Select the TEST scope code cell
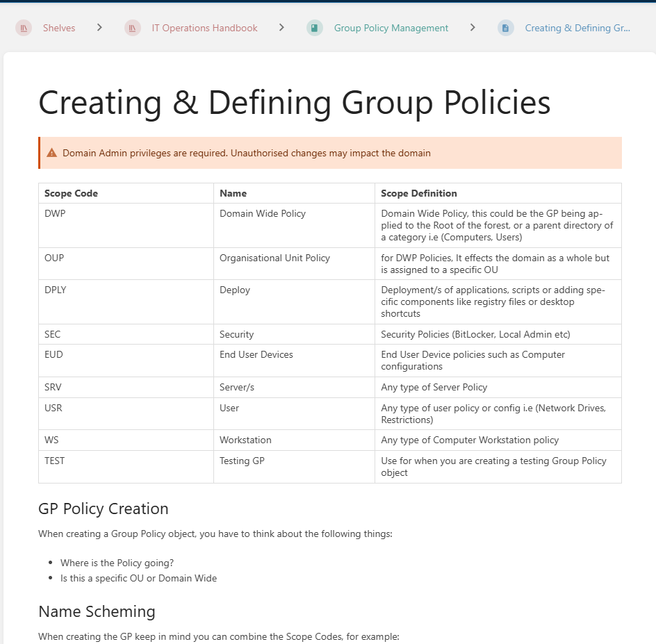This screenshot has width=656, height=644. pyautogui.click(x=55, y=461)
